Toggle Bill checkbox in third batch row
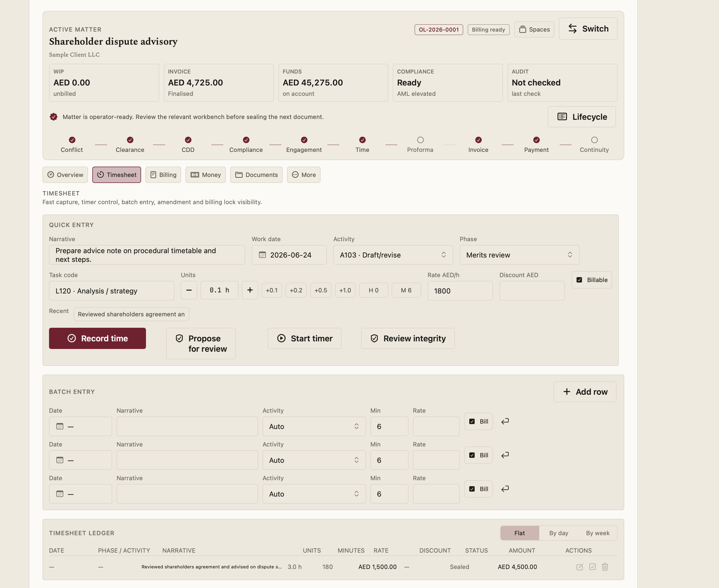 (472, 489)
